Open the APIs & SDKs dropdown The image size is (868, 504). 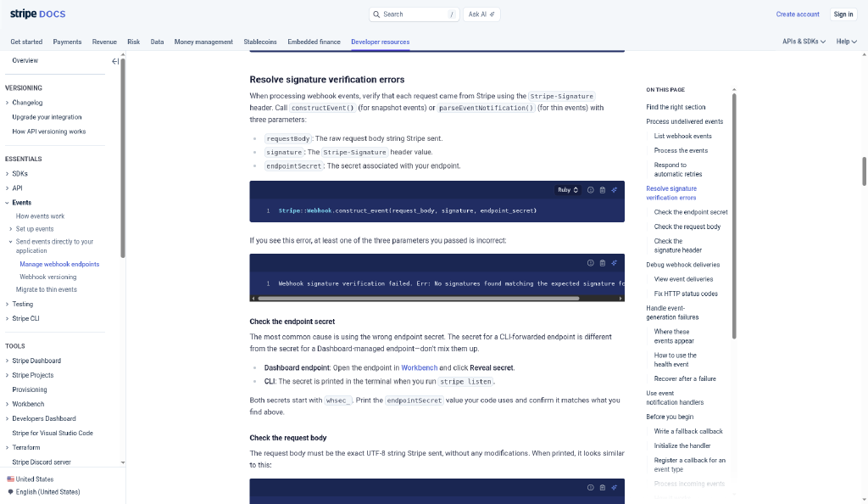click(x=804, y=42)
